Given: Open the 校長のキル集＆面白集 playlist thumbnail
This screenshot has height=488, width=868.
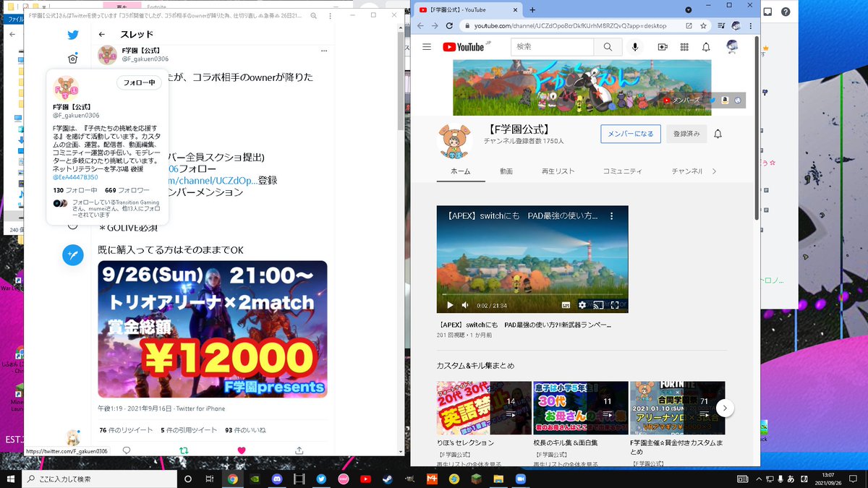Looking at the screenshot, I should 581,408.
